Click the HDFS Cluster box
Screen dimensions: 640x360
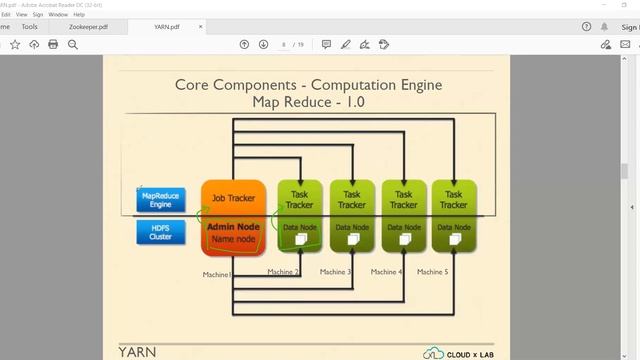[x=161, y=232]
